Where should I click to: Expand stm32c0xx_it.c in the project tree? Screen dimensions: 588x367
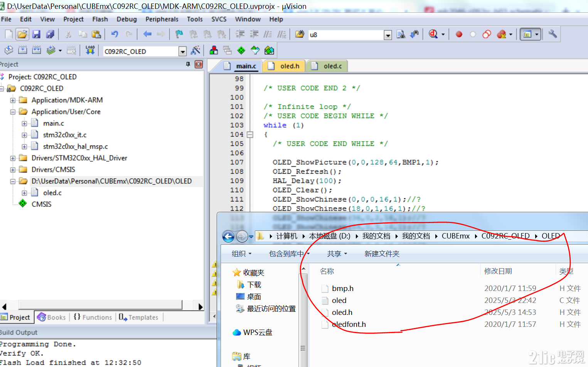pyautogui.click(x=24, y=135)
